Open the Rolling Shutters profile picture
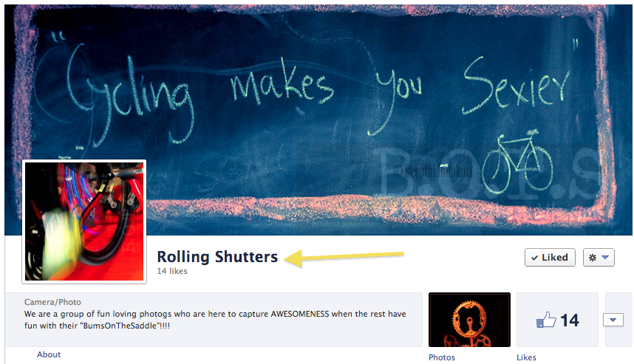The height and width of the screenshot is (364, 634). pyautogui.click(x=84, y=222)
